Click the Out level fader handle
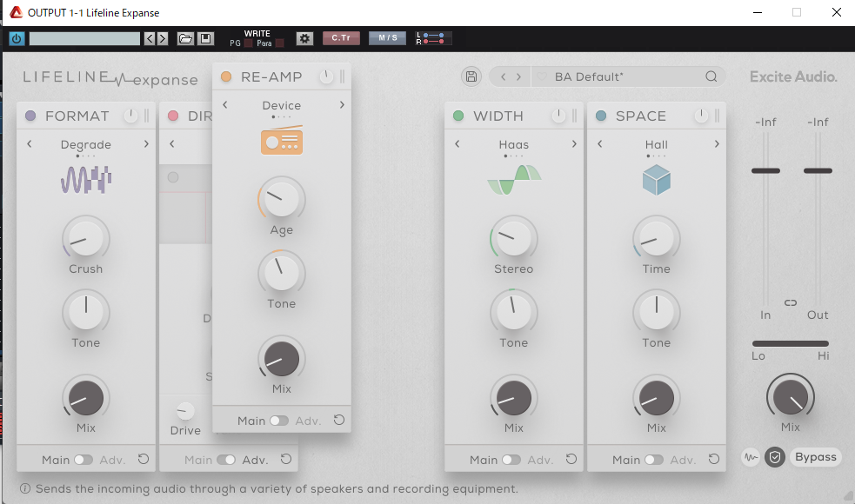Viewport: 855px width, 504px height. (818, 171)
